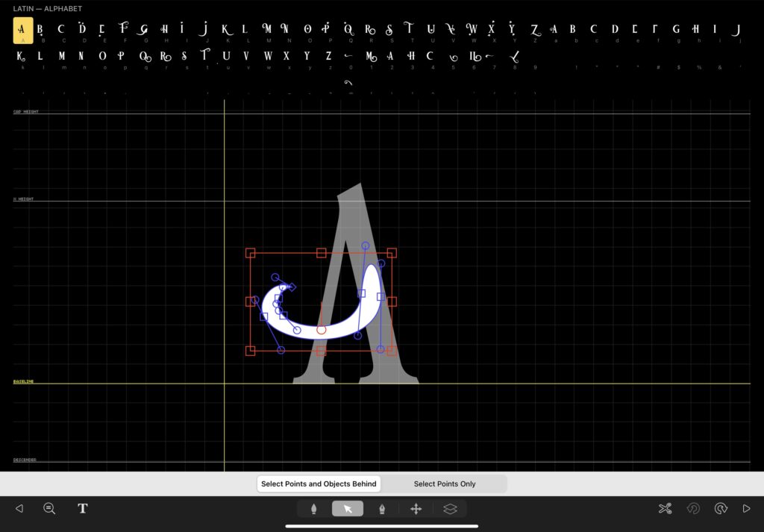Go to next glyph with right triangle

746,509
